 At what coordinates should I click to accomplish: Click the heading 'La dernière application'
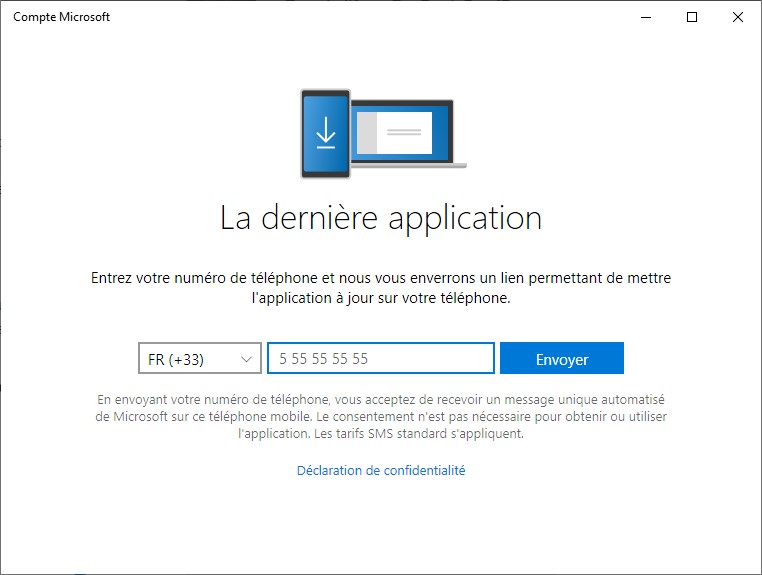[381, 218]
